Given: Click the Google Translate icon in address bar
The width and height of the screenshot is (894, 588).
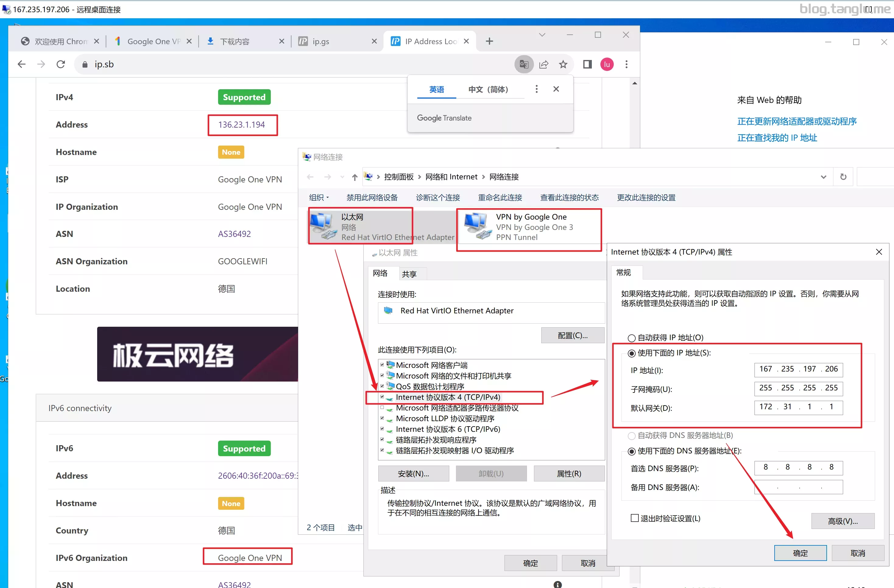Looking at the screenshot, I should (x=524, y=64).
